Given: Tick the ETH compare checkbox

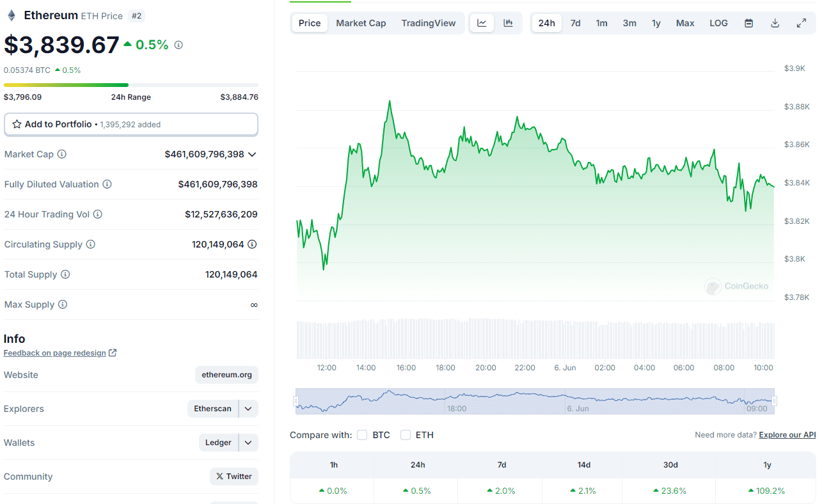Looking at the screenshot, I should (406, 435).
